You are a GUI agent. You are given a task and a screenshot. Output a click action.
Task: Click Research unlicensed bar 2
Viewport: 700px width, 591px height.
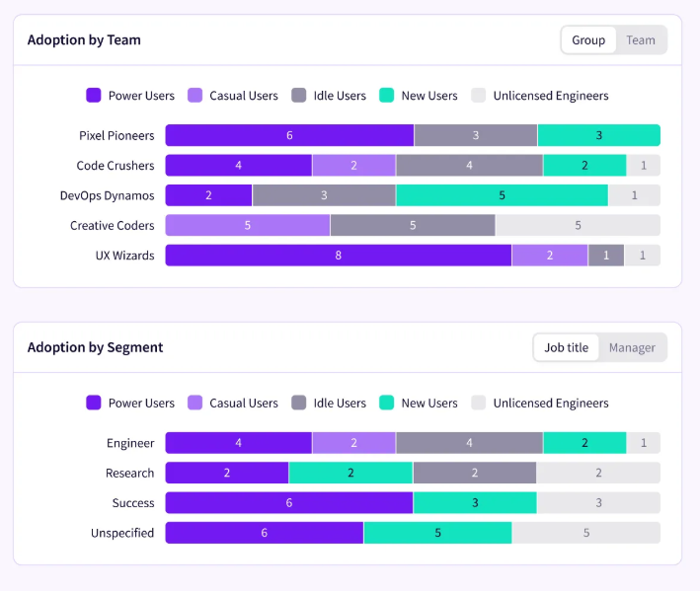(598, 473)
